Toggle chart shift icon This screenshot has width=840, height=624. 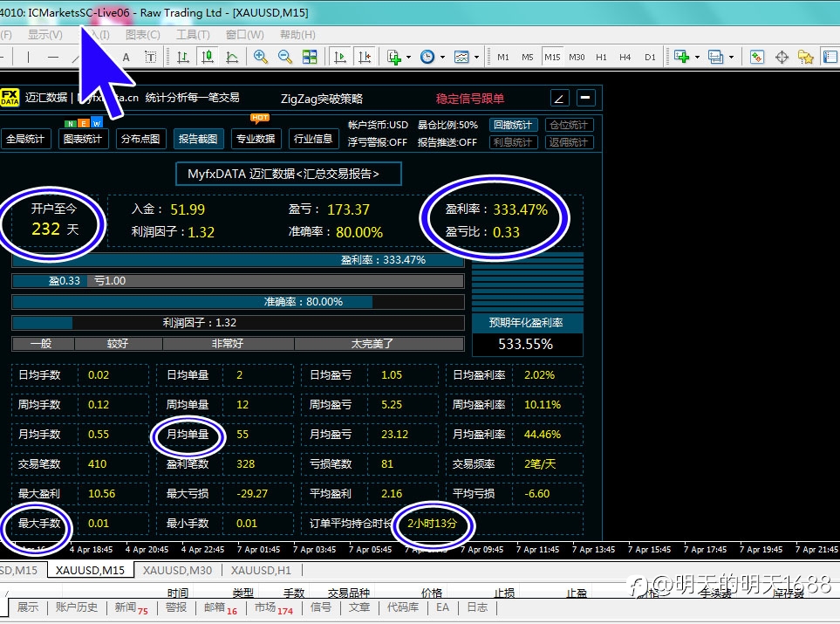[365, 57]
